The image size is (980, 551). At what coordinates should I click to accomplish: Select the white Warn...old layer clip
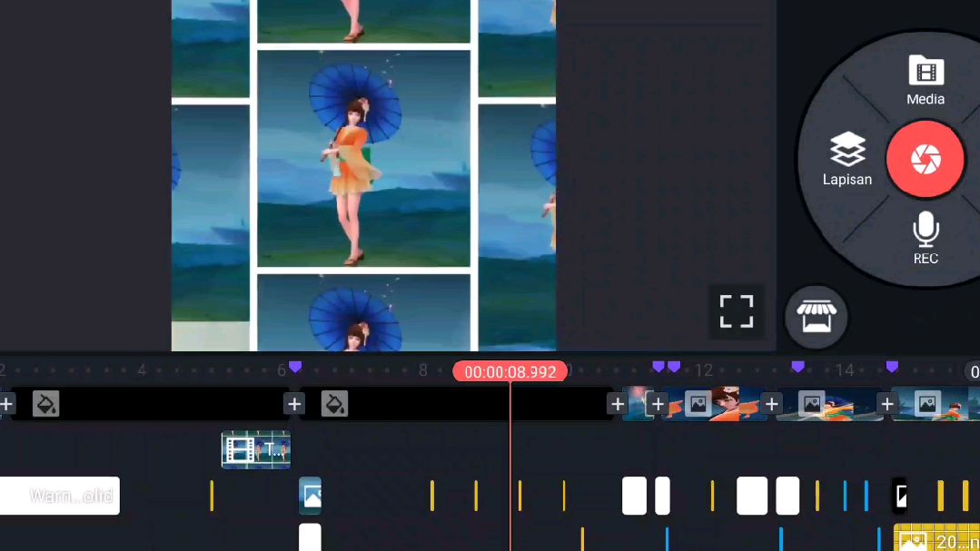[x=59, y=496]
